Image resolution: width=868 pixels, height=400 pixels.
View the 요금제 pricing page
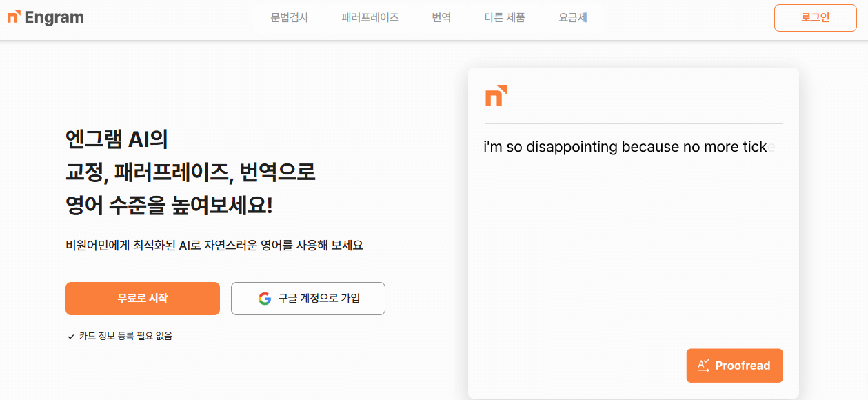[x=572, y=17]
